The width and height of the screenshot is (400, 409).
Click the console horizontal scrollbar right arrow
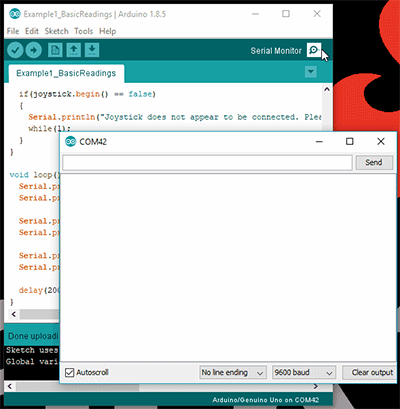pos(315,387)
